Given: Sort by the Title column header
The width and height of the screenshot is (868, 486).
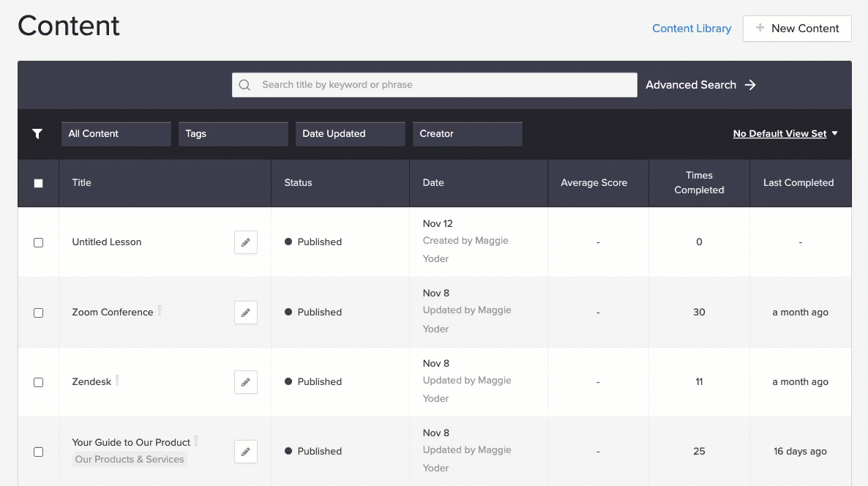Looking at the screenshot, I should 81,183.
